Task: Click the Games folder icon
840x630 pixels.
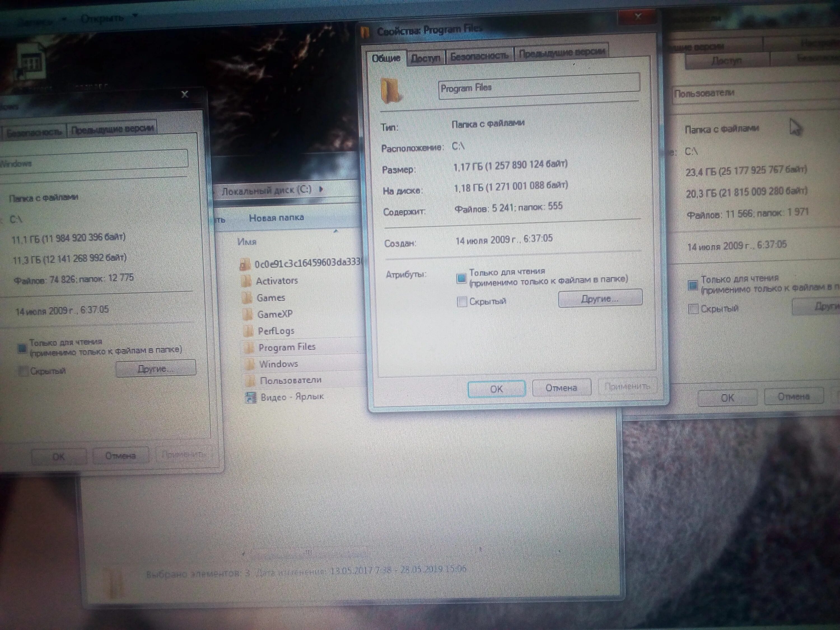Action: [x=247, y=298]
